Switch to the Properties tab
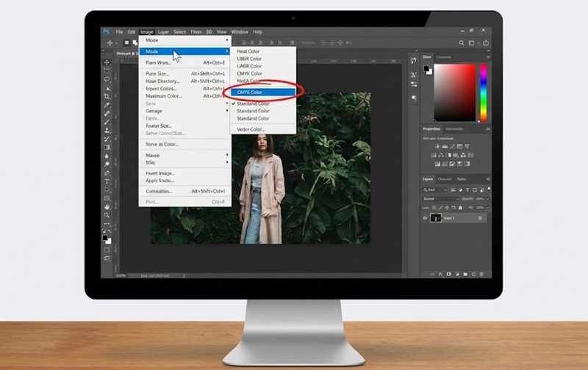Screen dimensions: 588x370 tap(431, 128)
